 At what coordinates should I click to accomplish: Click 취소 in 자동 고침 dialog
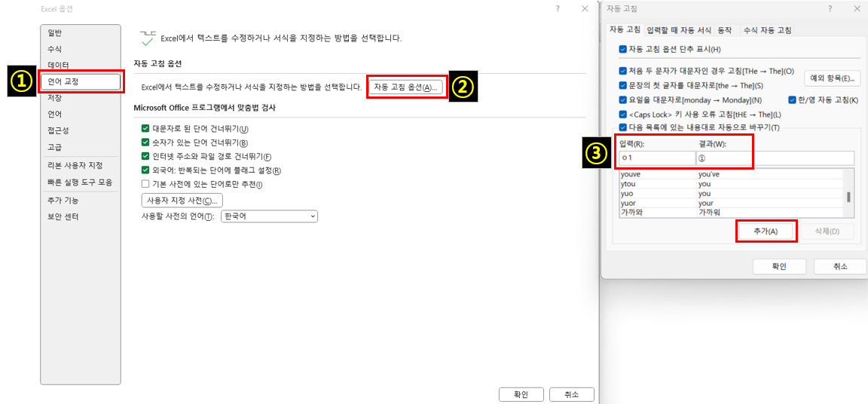coord(840,266)
